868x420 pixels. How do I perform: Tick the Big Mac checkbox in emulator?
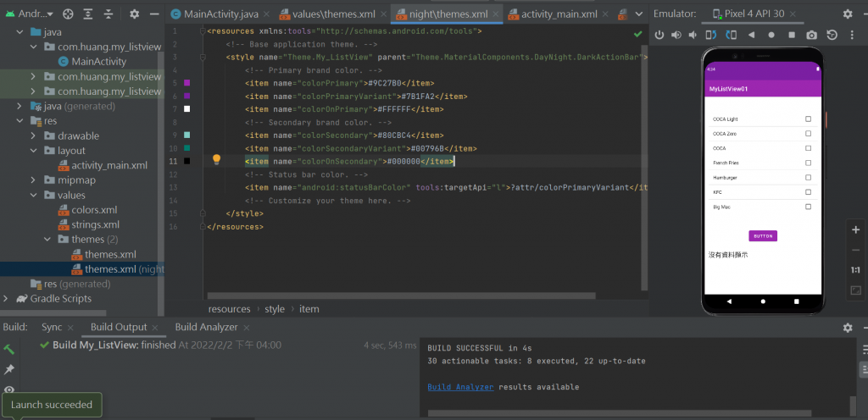808,207
